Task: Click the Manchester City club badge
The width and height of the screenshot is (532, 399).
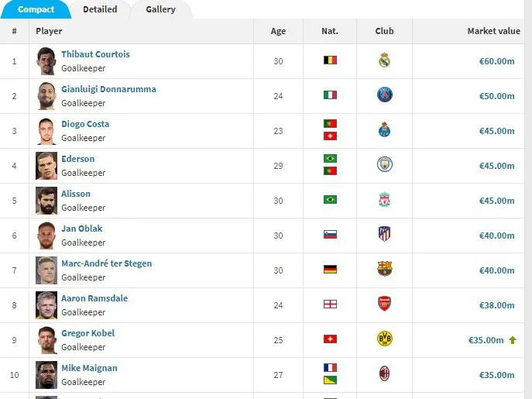Action: (x=384, y=165)
